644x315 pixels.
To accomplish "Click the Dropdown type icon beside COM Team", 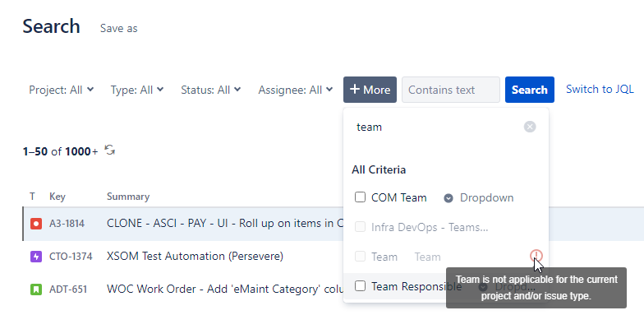I will [448, 198].
